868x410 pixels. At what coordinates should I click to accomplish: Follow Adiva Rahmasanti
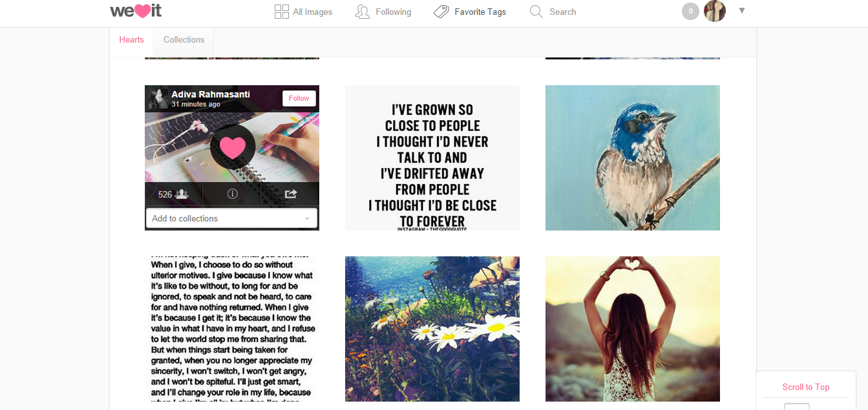point(299,98)
